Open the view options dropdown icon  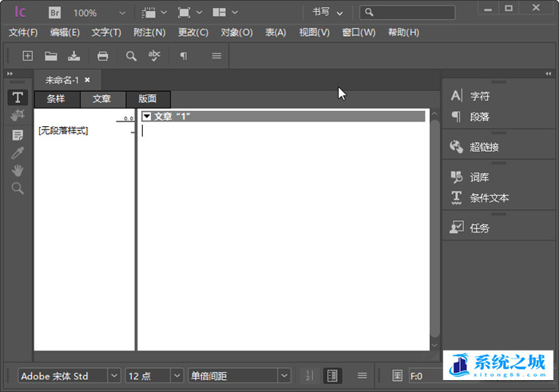pos(154,13)
